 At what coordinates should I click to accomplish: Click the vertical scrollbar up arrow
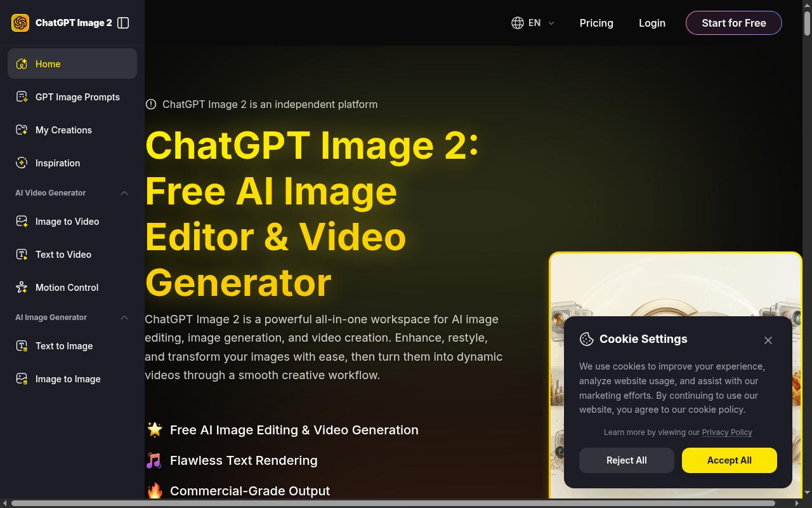[x=807, y=4]
